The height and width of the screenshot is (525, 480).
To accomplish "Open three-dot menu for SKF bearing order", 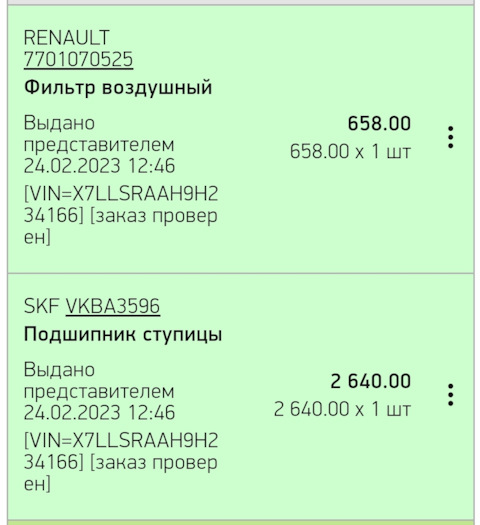I will click(451, 395).
